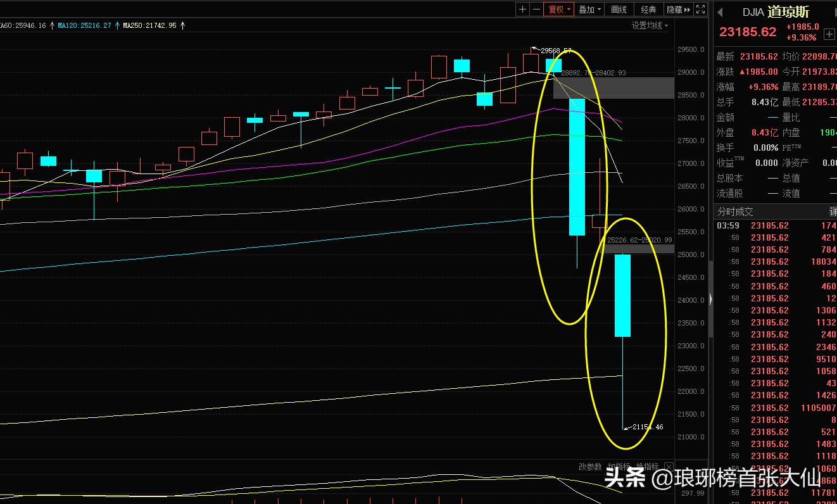Click the small arrow next to MA250 value
This screenshot has width=837, height=504.
point(182,25)
